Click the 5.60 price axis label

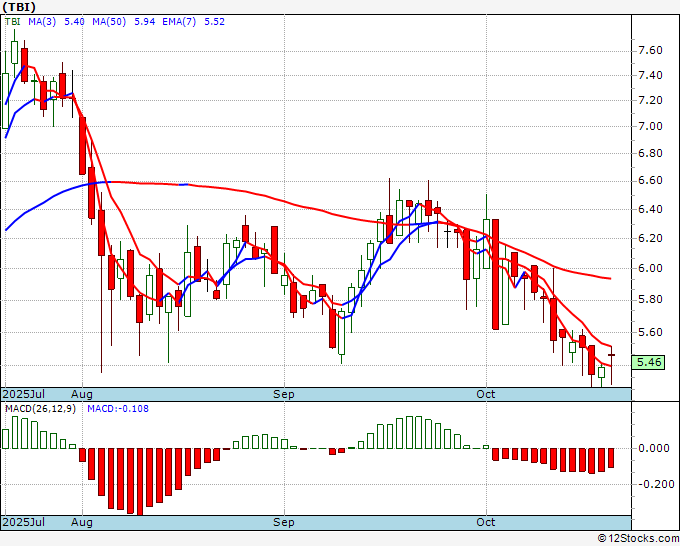[x=651, y=333]
